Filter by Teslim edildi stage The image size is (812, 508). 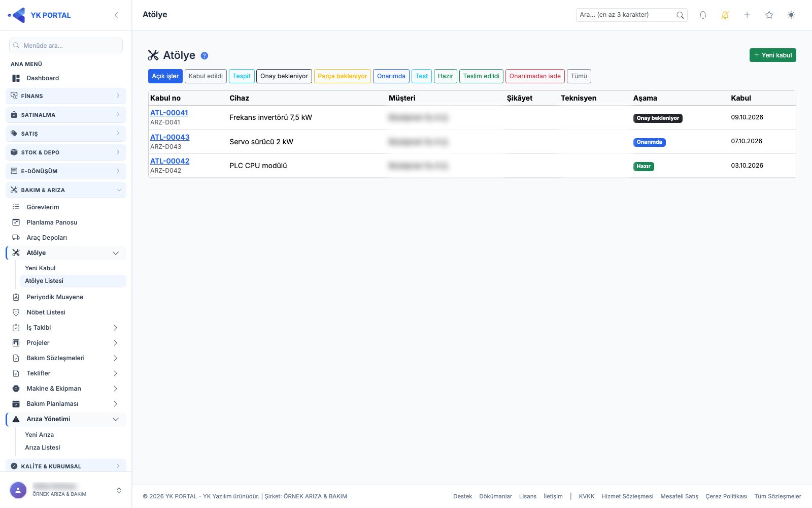point(481,76)
